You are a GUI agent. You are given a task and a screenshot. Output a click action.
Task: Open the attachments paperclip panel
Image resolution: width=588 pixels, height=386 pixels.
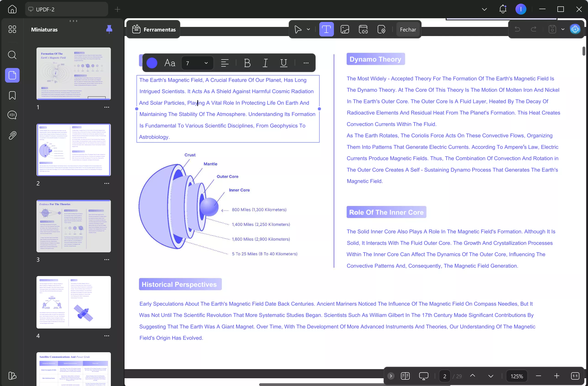pos(12,135)
